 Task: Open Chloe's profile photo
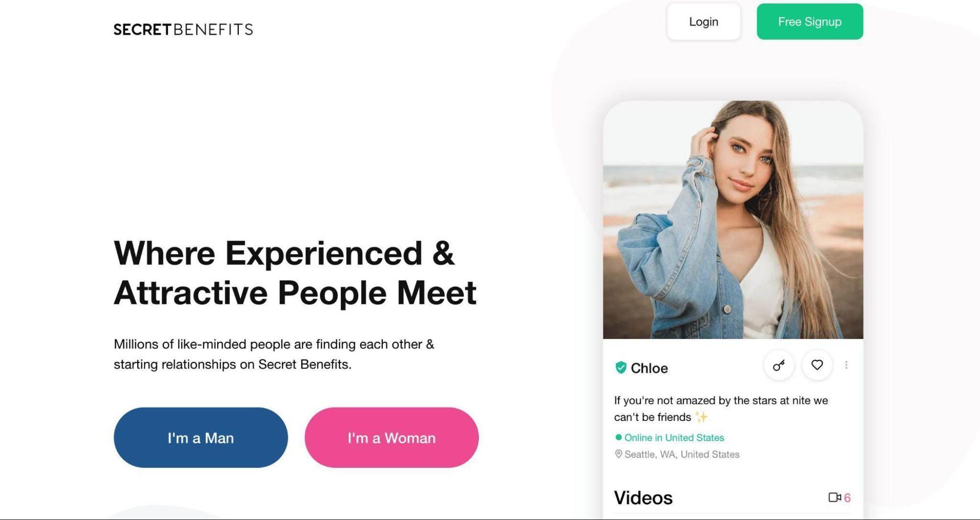coord(733,220)
